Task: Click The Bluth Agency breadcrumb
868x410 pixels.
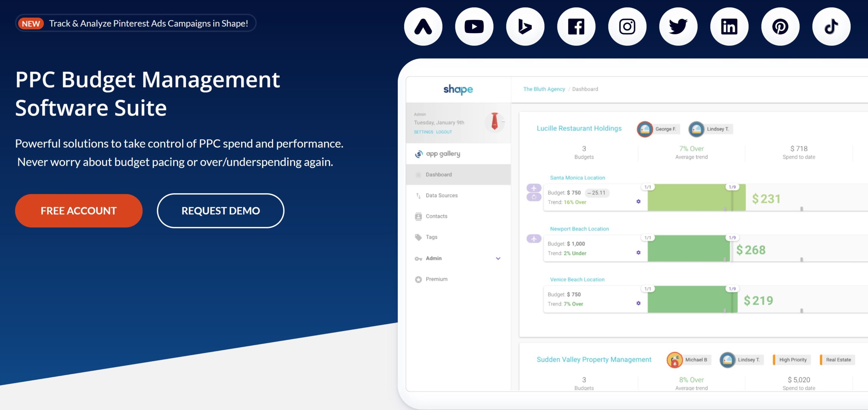Action: (x=544, y=89)
